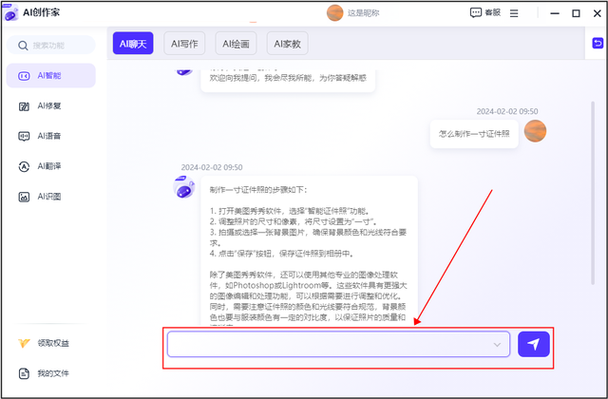Viewport: 608px width, 399px height.
Task: Switch to the AI家教 tab
Action: pos(287,43)
